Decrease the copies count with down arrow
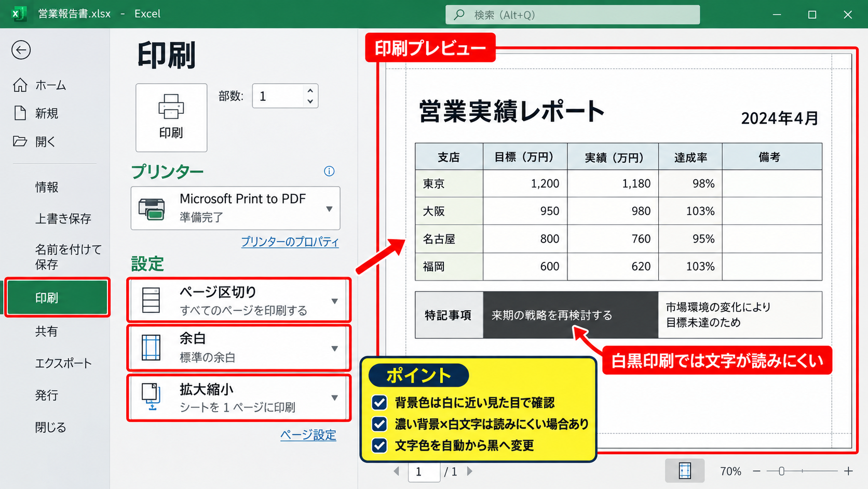The image size is (868, 489). [310, 101]
